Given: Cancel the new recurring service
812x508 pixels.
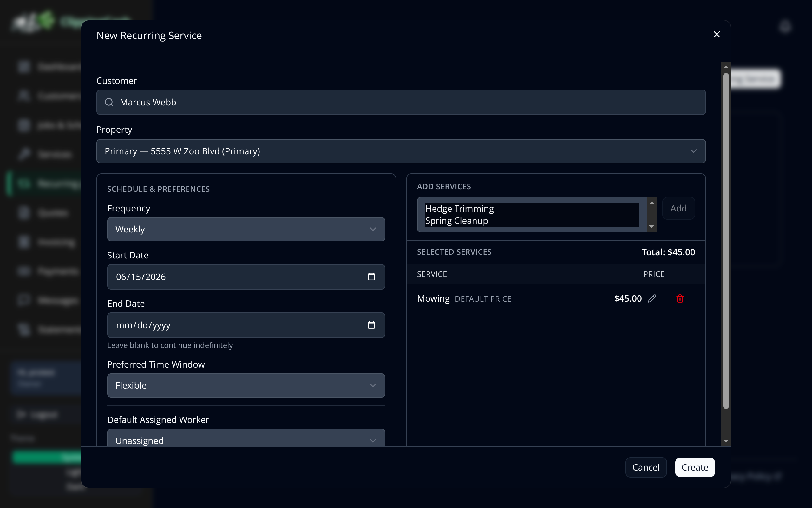Looking at the screenshot, I should (646, 467).
